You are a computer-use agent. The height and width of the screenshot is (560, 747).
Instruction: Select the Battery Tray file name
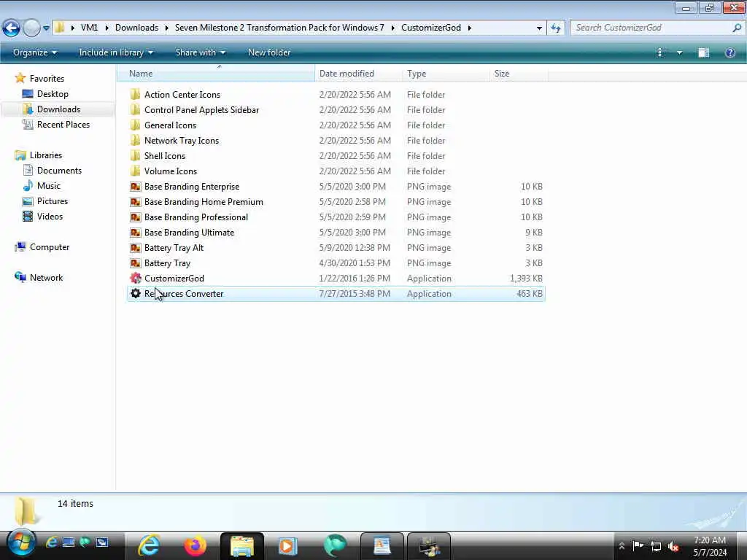[x=167, y=262]
